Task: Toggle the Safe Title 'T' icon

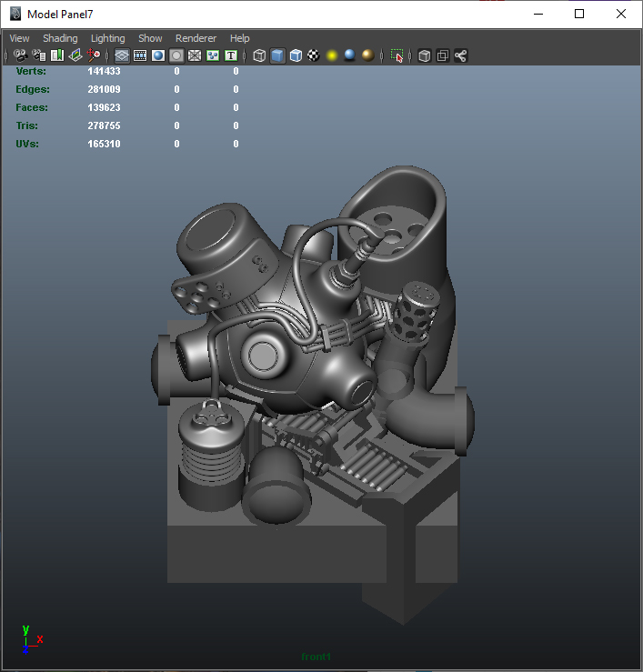Action: [231, 55]
